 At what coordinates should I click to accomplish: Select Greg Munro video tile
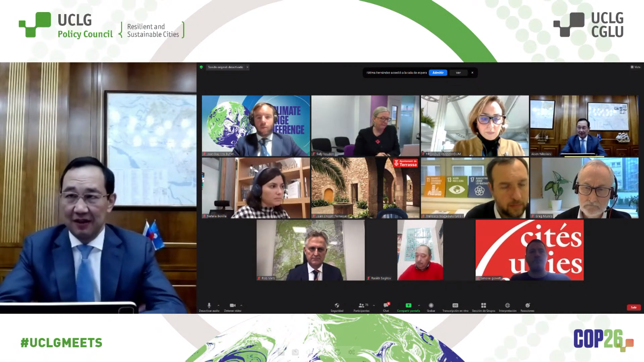(584, 188)
